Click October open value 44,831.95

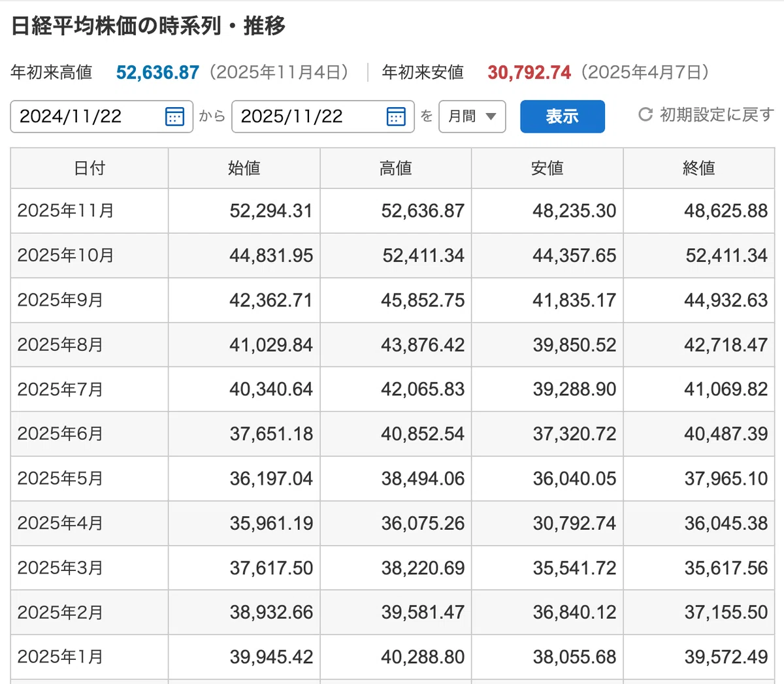271,255
